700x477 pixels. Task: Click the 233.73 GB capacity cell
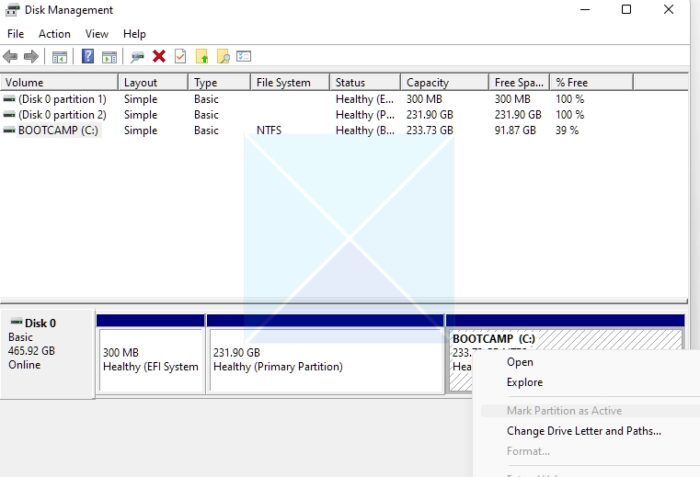tap(429, 130)
